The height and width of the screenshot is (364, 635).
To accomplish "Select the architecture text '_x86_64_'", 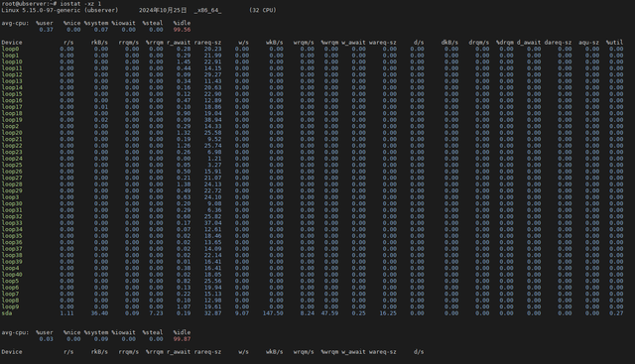I will click(x=207, y=10).
